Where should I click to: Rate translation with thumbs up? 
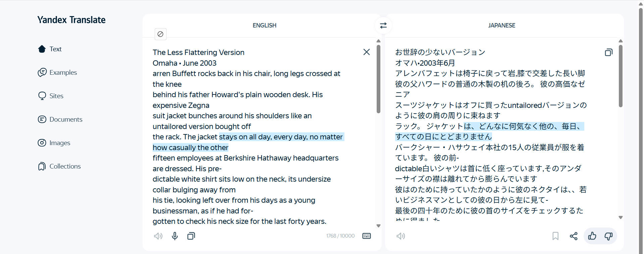592,236
